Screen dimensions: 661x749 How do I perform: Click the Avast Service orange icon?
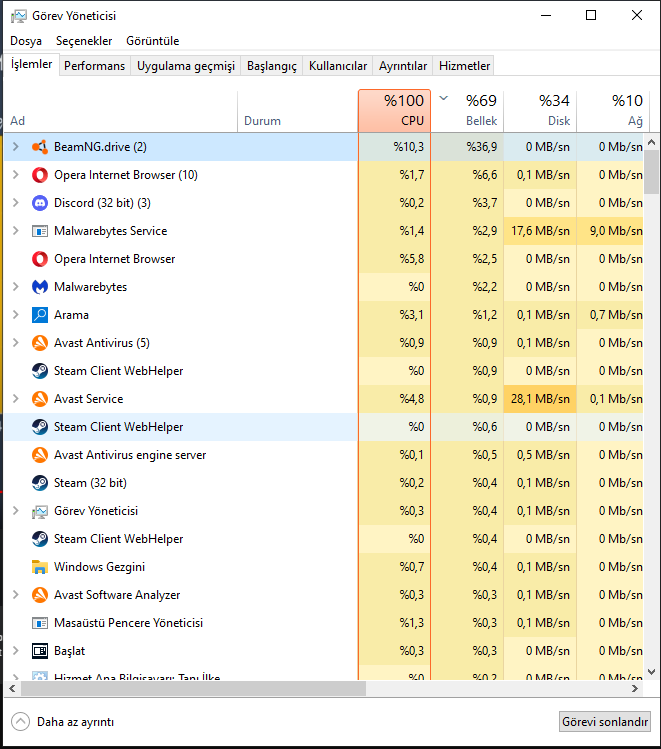coord(40,399)
